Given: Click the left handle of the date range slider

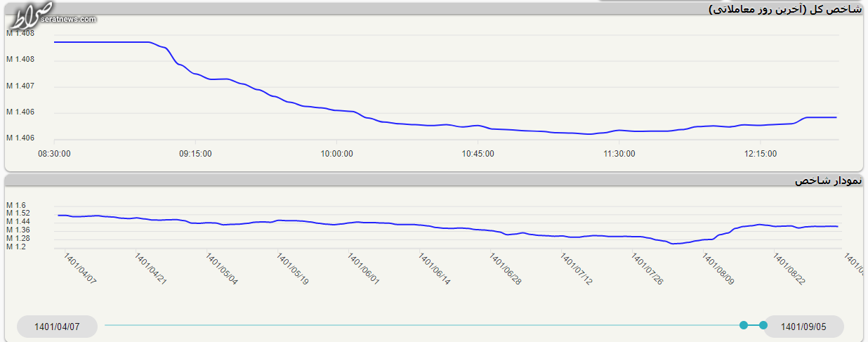Looking at the screenshot, I should (744, 325).
